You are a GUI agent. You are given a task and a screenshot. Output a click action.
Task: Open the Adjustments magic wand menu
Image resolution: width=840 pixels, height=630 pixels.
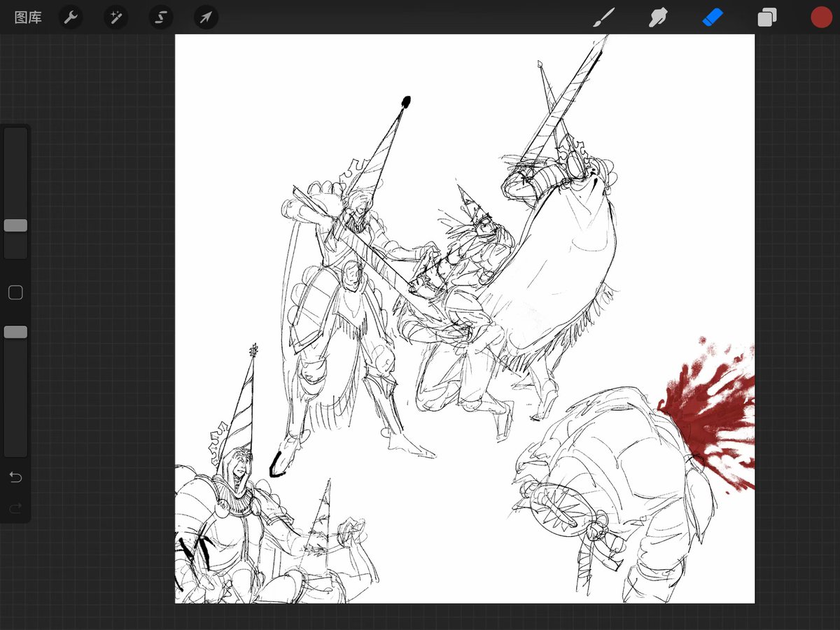pos(115,17)
